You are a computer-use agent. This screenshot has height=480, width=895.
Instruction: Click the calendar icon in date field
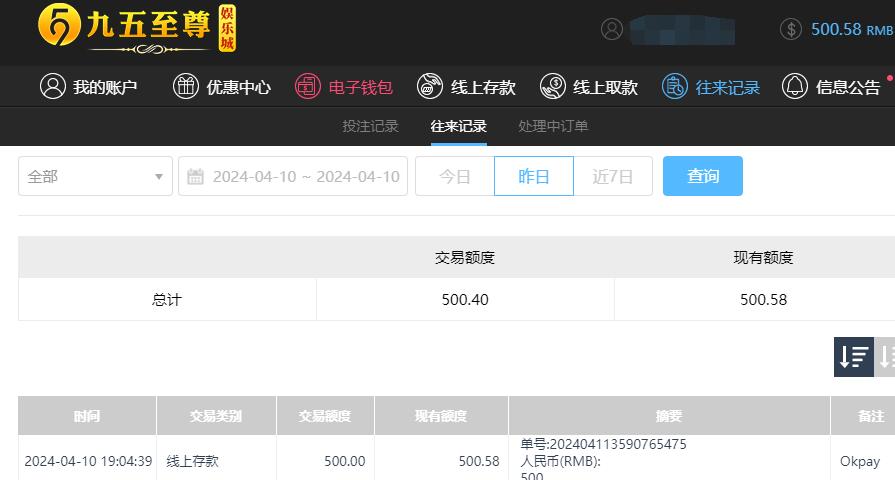coord(195,176)
